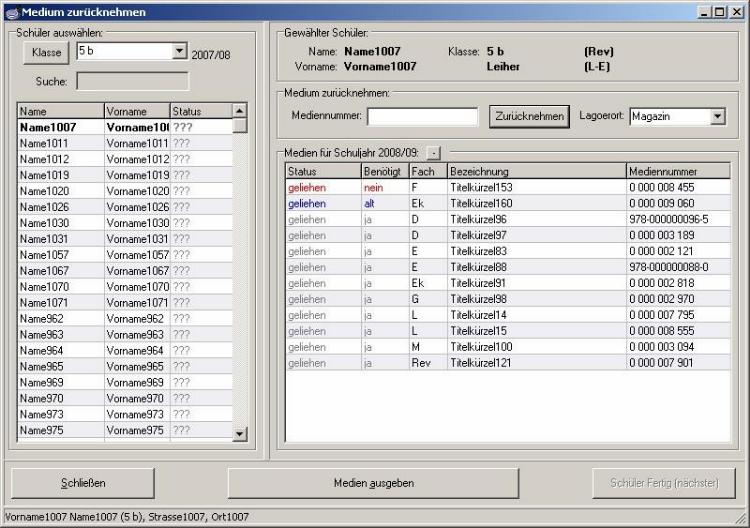Click the Klasse button

[x=46, y=52]
